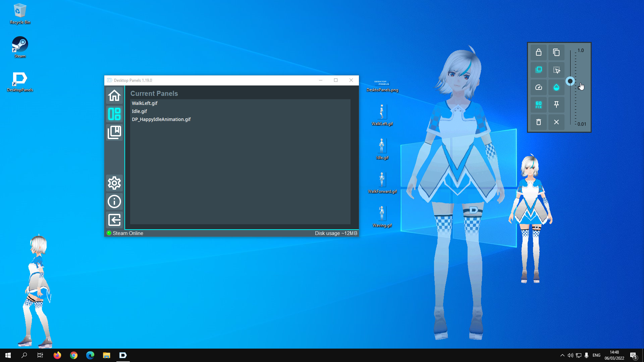Pin the panel using the pin icon
The image size is (644, 362).
pos(556,105)
